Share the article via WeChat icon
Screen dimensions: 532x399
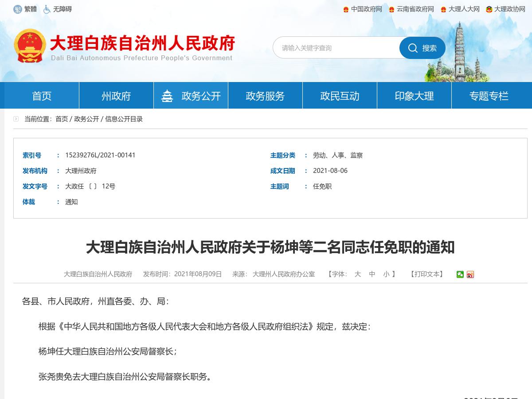[459, 274]
